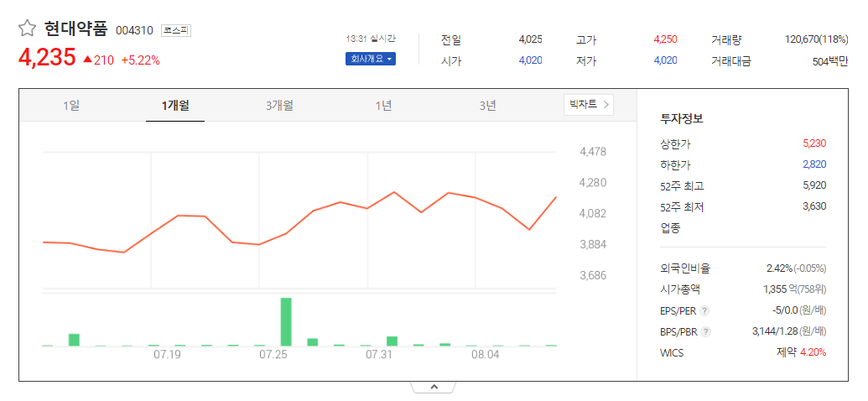Switch chart to 1년 tab
The height and width of the screenshot is (401, 868).
pyautogui.click(x=383, y=105)
